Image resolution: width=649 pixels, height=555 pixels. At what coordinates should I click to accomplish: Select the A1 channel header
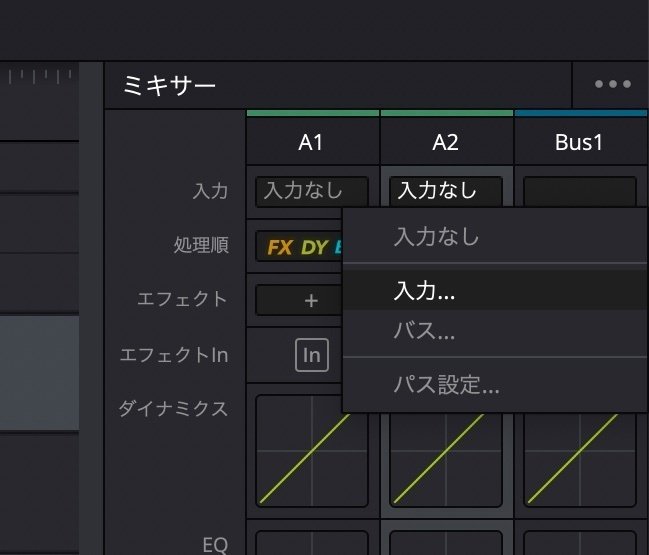click(x=312, y=143)
